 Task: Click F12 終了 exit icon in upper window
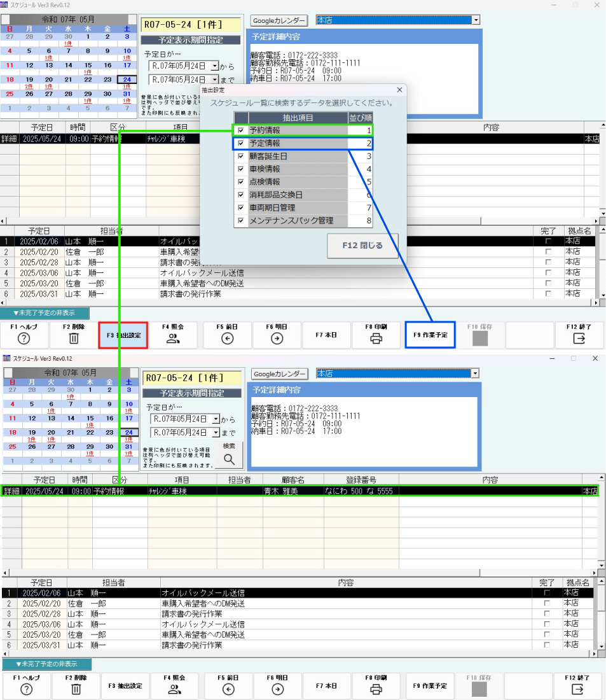click(x=579, y=339)
